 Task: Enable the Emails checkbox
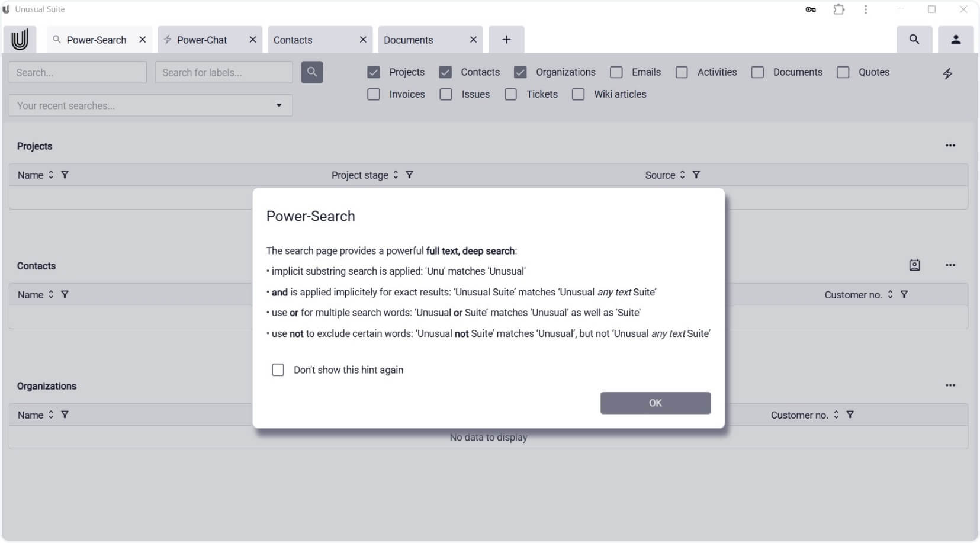616,72
